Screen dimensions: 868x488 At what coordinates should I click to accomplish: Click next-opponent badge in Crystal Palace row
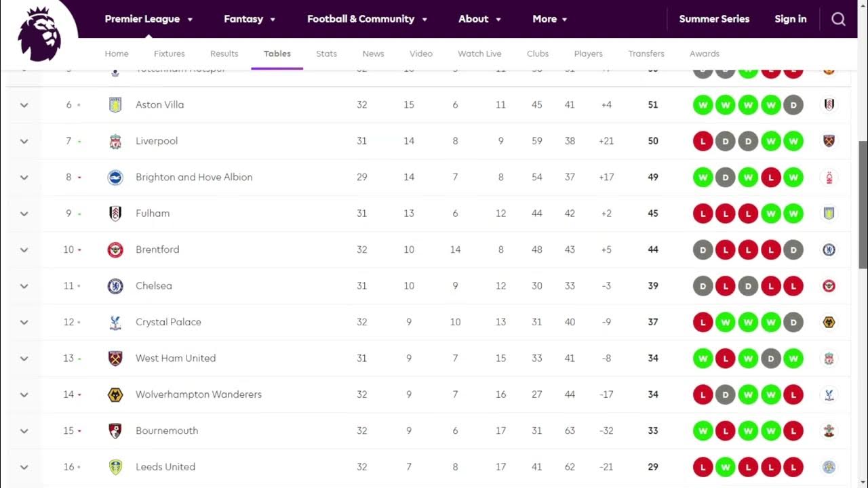829,322
